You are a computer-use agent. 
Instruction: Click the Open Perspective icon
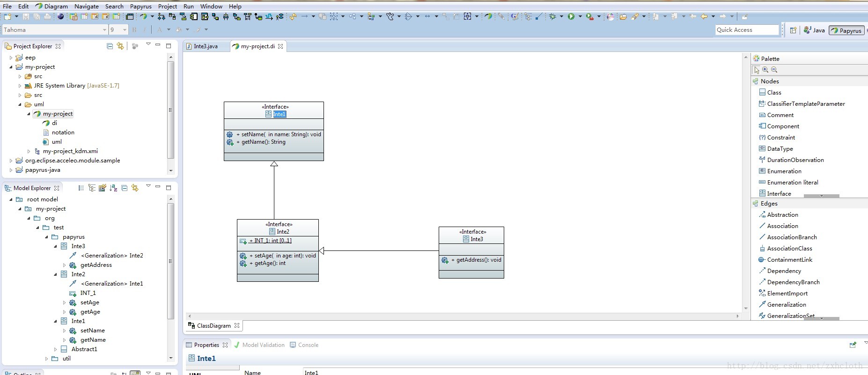tap(793, 30)
